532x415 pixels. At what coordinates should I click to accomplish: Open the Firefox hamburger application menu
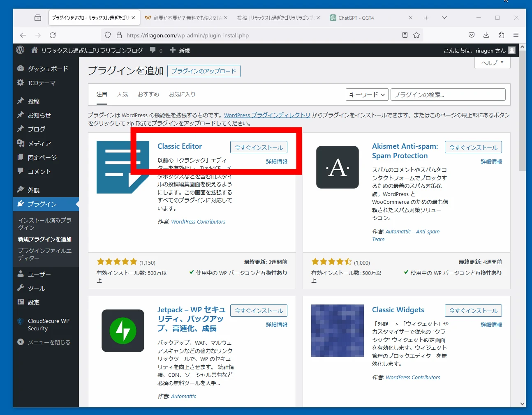click(x=516, y=35)
